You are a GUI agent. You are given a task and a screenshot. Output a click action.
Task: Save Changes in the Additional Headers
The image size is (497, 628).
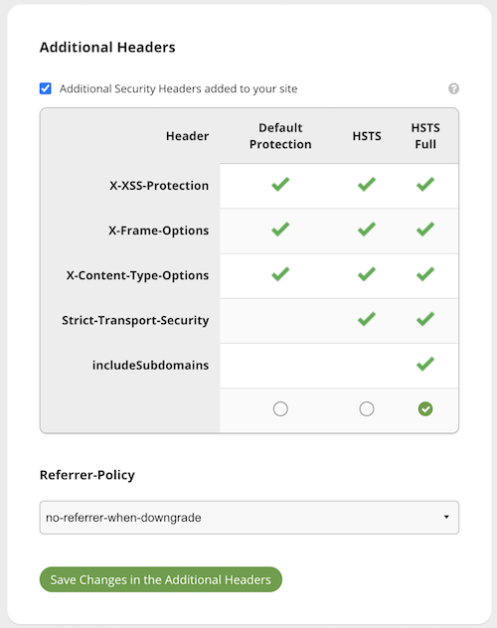161,579
